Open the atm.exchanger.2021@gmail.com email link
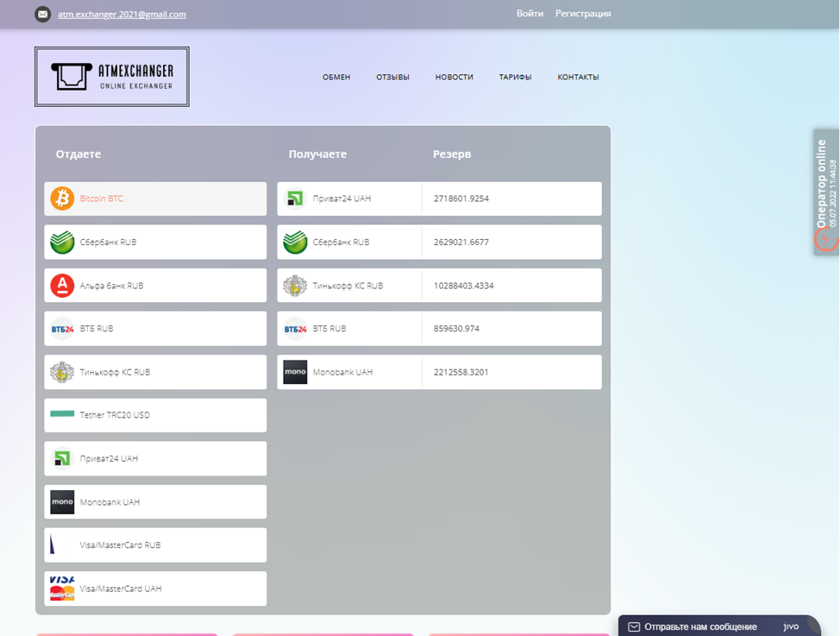Image resolution: width=840 pixels, height=636 pixels. pyautogui.click(x=122, y=15)
